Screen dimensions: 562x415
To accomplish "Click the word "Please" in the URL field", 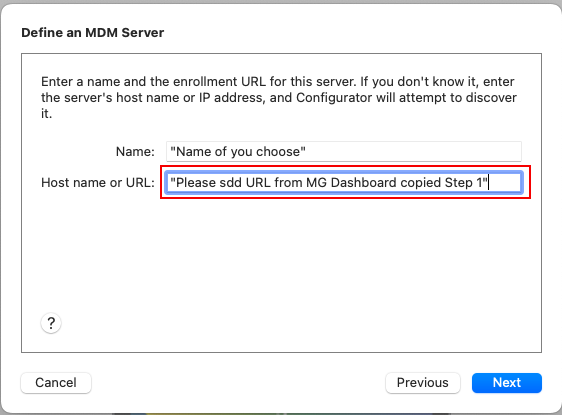I will [196, 182].
